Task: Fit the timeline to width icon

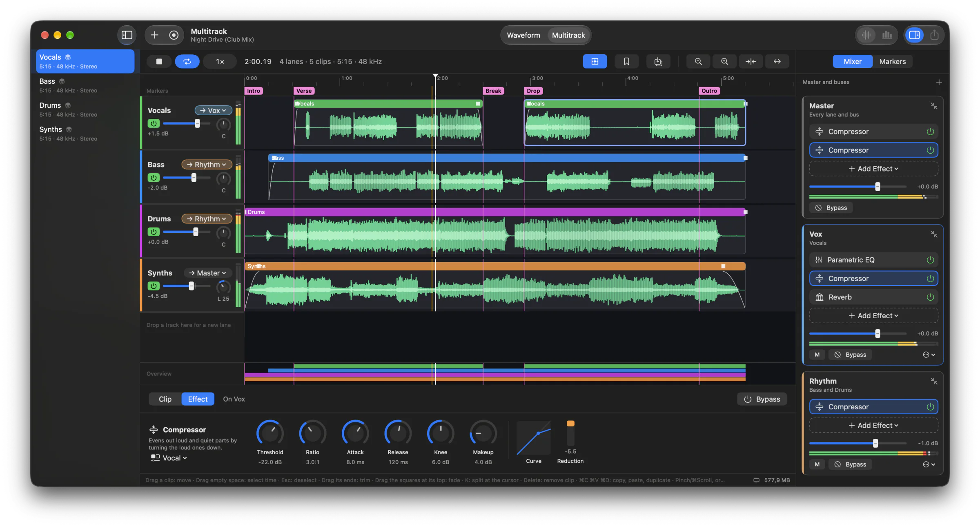Action: [777, 61]
